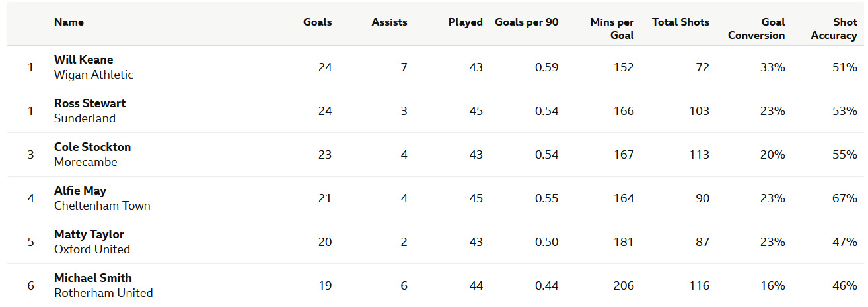The height and width of the screenshot is (307, 868).
Task: Click Alfie May player name
Action: click(80, 191)
